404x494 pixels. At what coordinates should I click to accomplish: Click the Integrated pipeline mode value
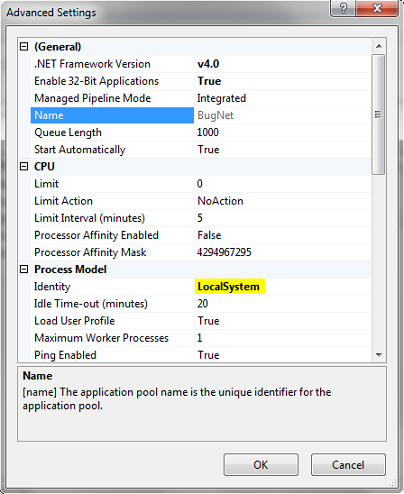tap(222, 98)
